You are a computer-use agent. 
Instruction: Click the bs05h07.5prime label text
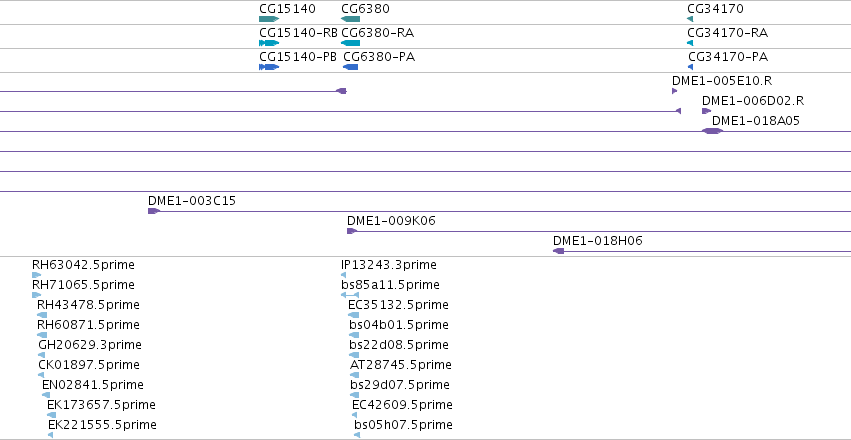pos(403,425)
